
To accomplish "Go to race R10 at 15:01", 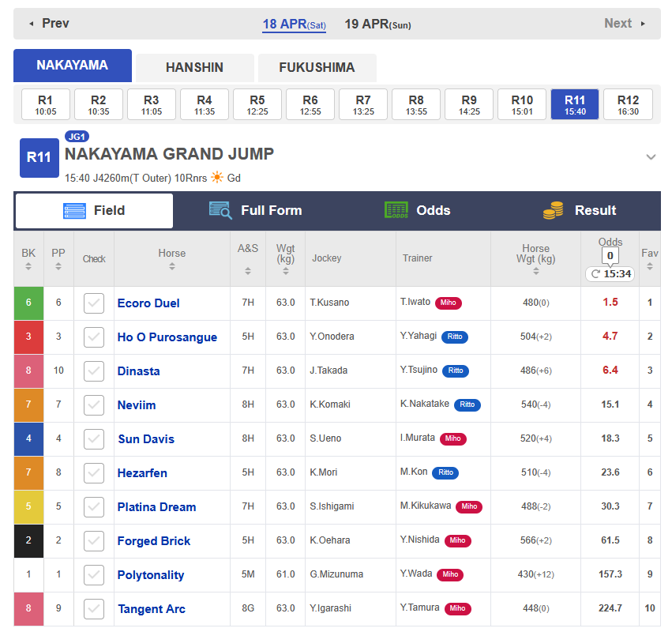I will tap(522, 104).
